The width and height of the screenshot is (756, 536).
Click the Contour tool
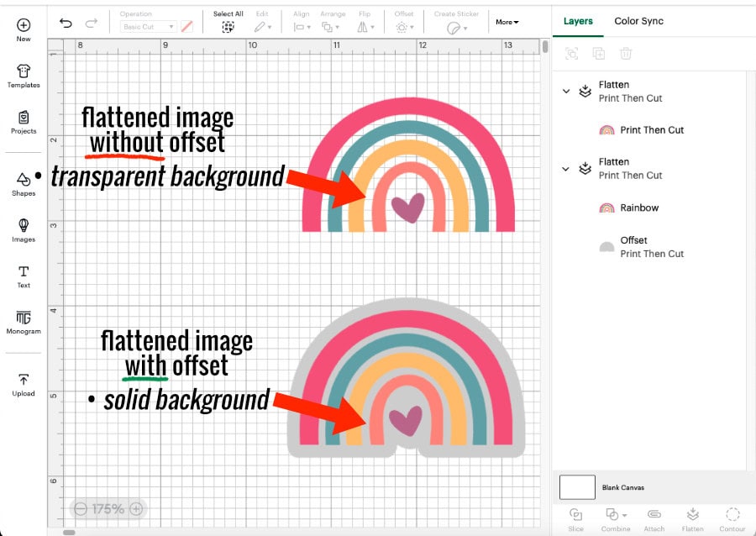tap(732, 519)
